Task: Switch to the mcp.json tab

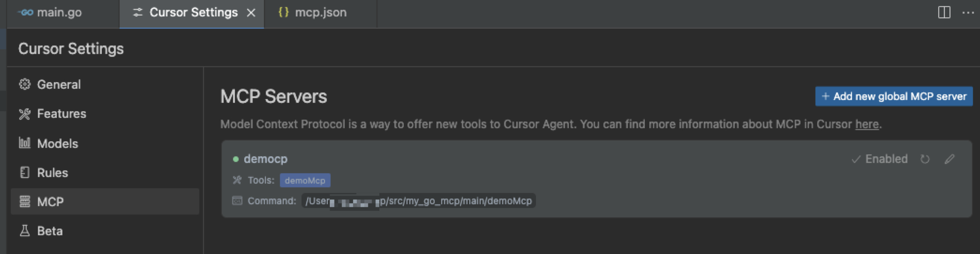Action: (x=320, y=13)
